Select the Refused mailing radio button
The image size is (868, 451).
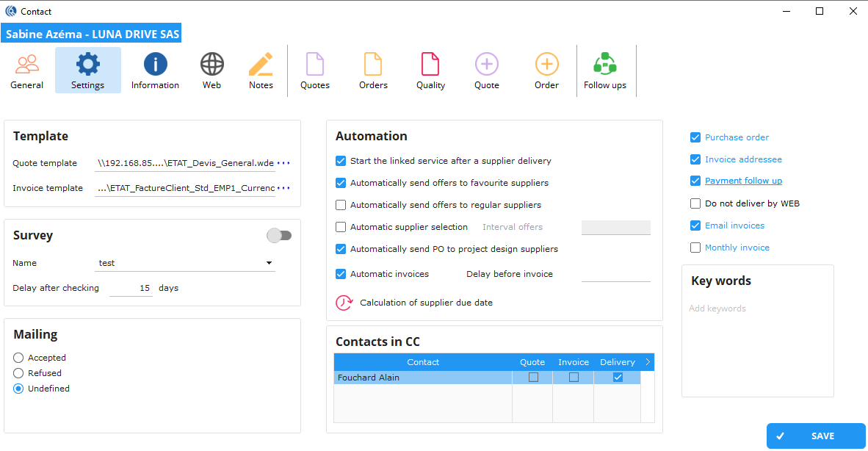(x=16, y=372)
